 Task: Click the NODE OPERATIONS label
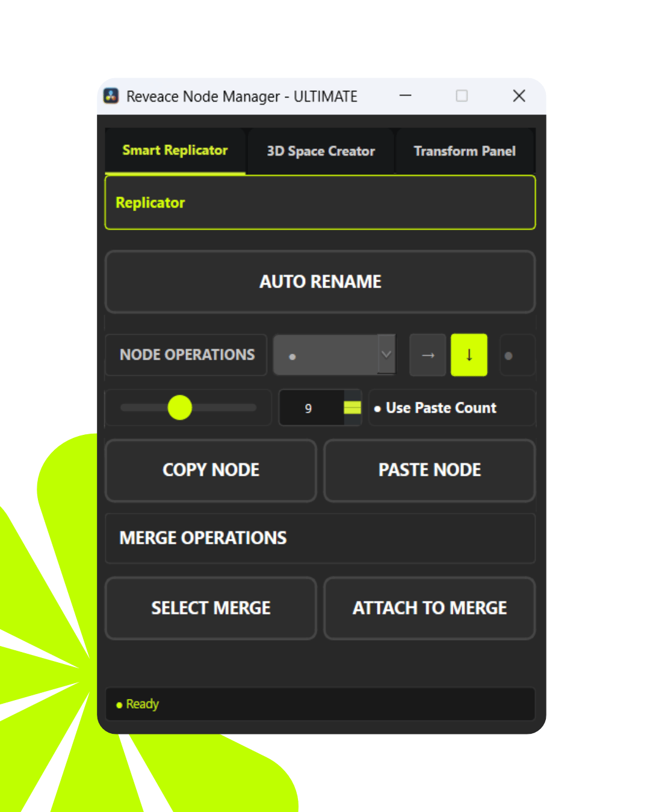(x=187, y=355)
